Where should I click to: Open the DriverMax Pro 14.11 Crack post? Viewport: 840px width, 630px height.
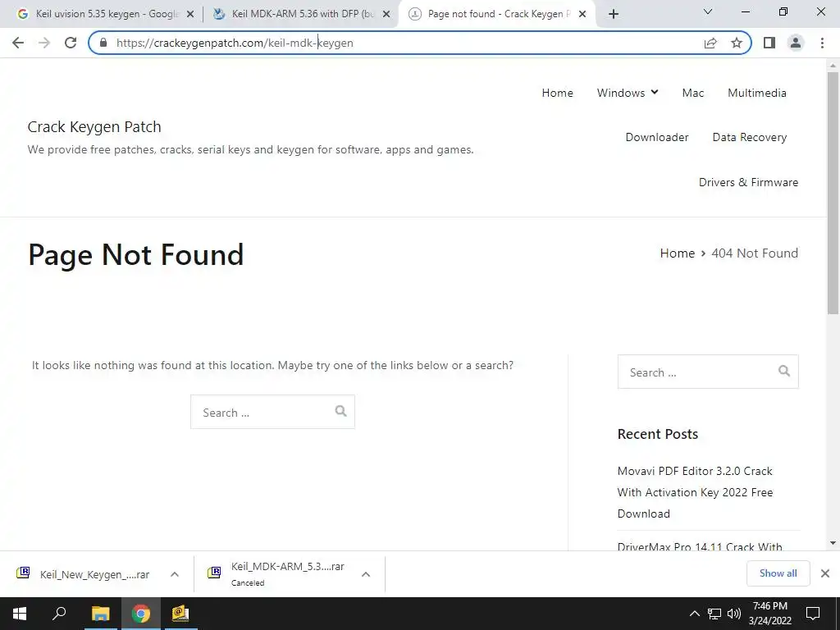click(700, 546)
